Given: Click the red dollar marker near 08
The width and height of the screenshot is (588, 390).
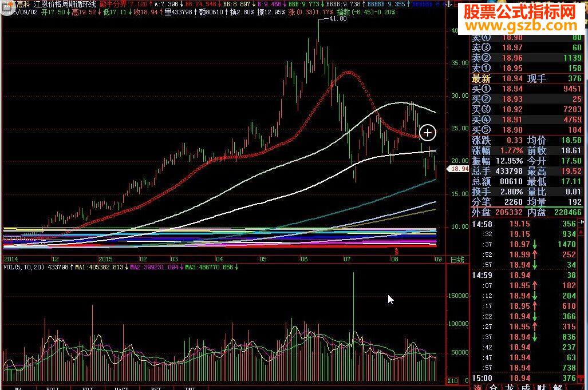Looking at the screenshot, I should pos(396,251).
